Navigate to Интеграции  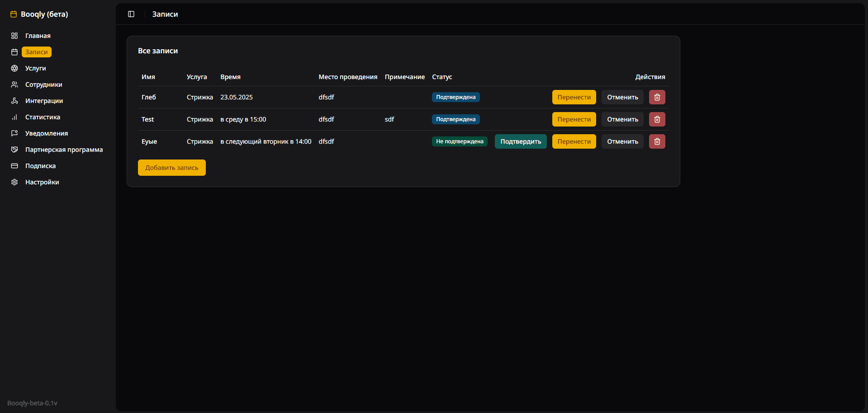coord(44,101)
